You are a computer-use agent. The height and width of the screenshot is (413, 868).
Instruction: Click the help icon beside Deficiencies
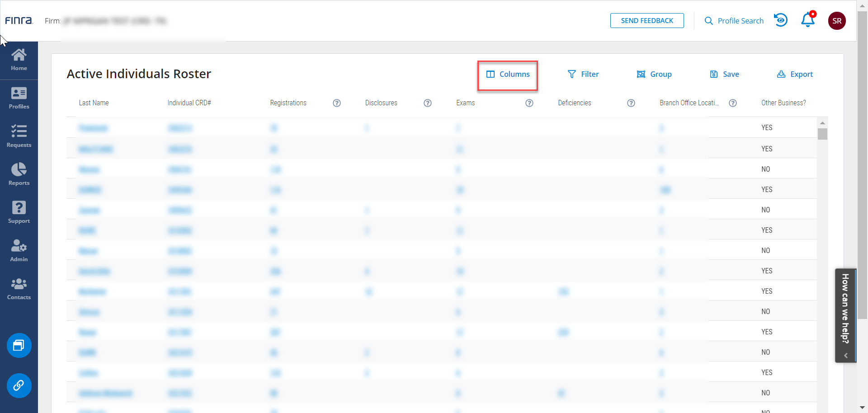tap(631, 103)
